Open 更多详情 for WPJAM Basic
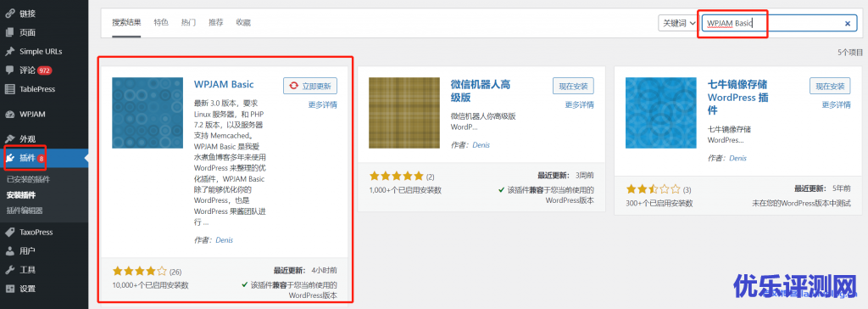868x309 pixels. click(x=322, y=104)
